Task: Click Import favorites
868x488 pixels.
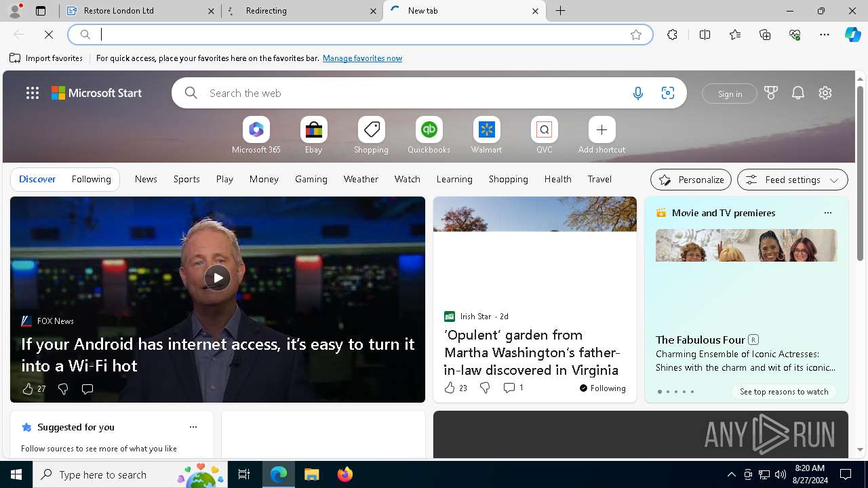Action: coord(46,58)
